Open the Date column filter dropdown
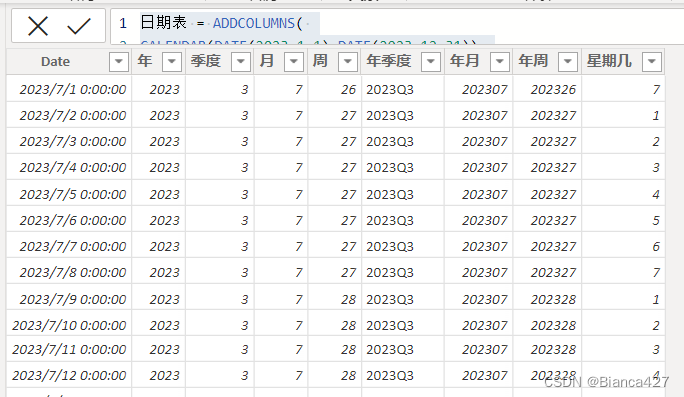 coord(119,62)
